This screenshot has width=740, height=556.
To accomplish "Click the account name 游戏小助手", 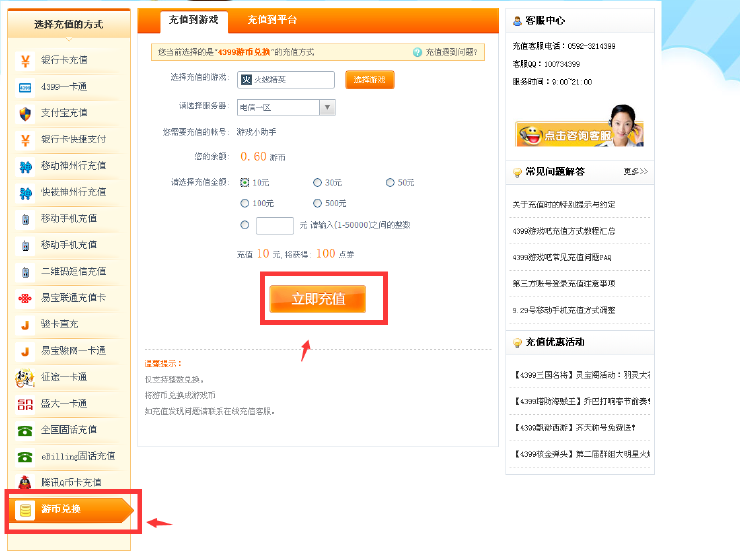I will click(x=256, y=132).
